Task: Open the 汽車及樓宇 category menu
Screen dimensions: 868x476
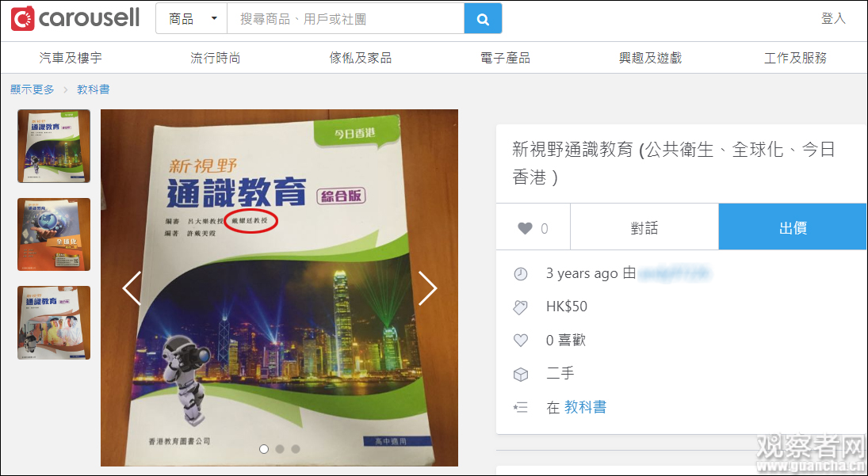Action: tap(71, 58)
